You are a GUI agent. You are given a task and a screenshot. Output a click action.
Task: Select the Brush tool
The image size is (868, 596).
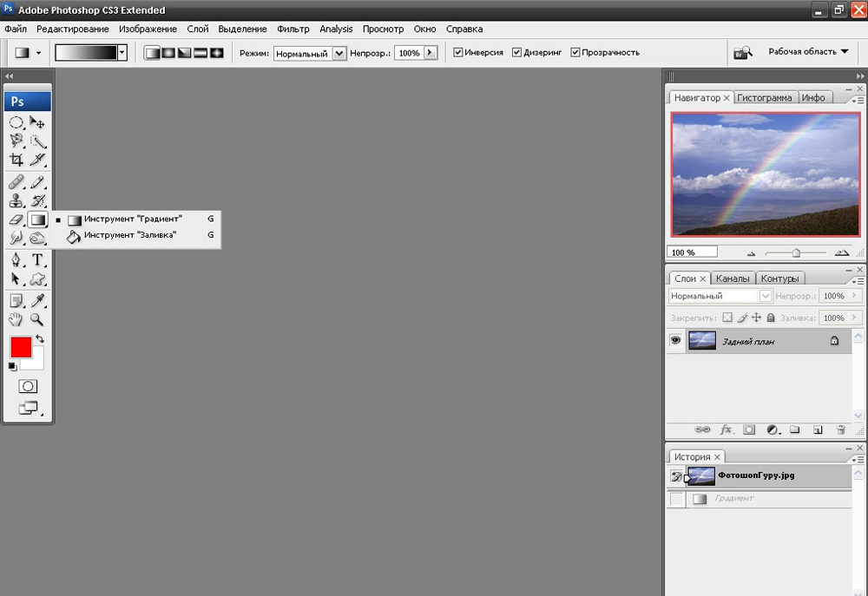point(37,182)
